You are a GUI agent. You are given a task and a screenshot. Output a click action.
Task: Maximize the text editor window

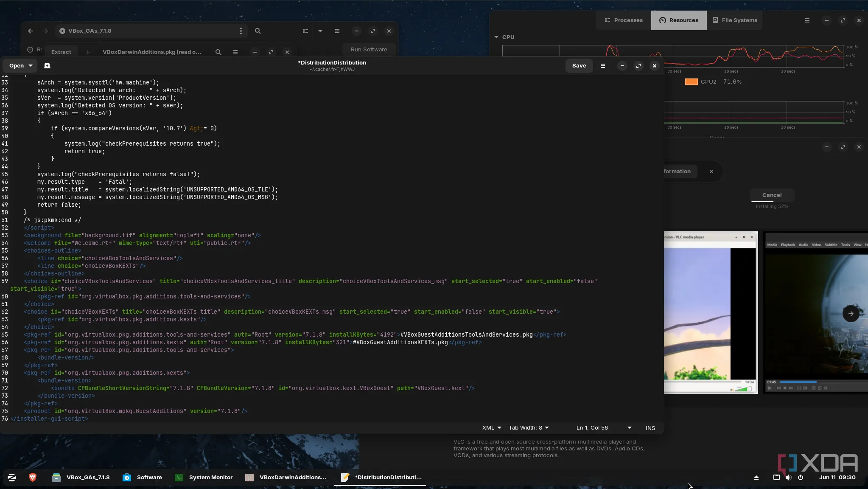tap(638, 66)
